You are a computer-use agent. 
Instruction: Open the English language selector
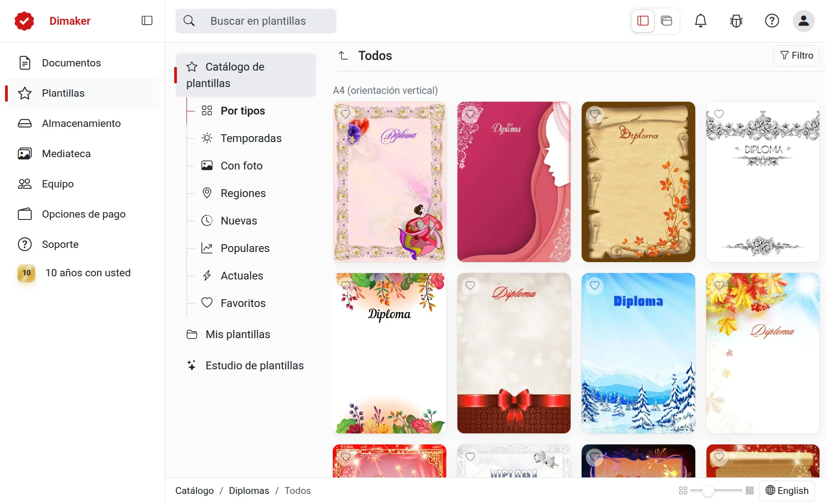[x=787, y=491]
